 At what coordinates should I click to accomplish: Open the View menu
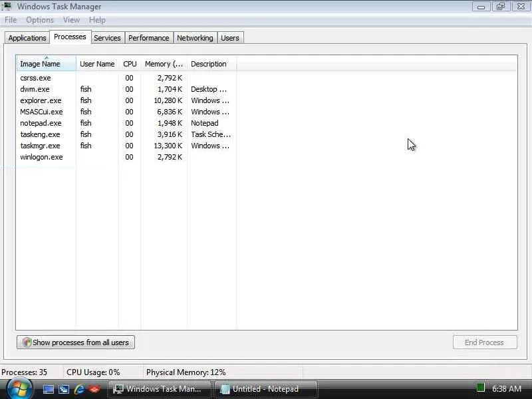coord(71,20)
